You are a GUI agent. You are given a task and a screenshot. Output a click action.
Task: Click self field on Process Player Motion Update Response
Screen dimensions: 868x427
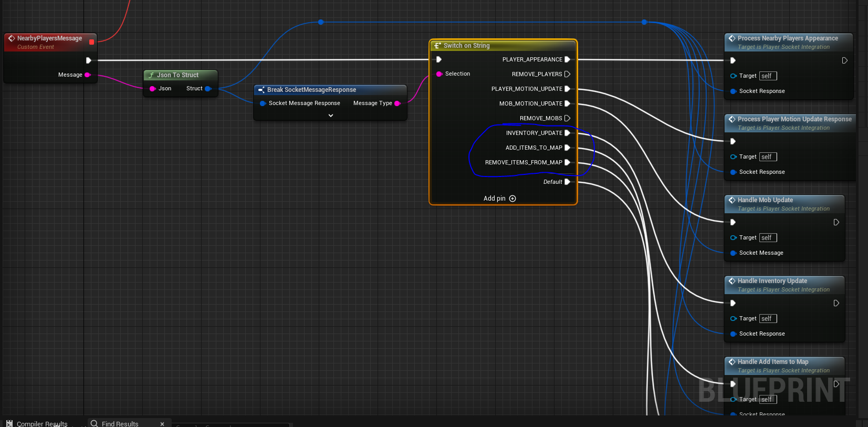pos(768,157)
